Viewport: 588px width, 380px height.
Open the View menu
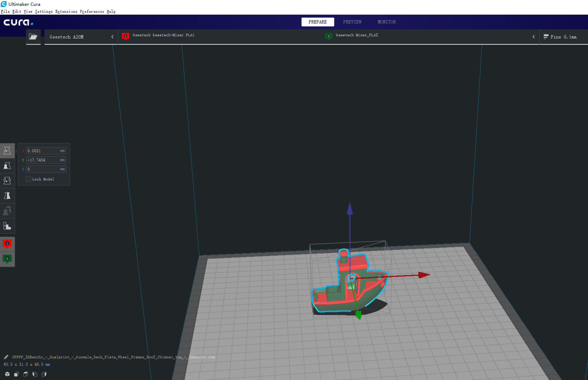(28, 11)
